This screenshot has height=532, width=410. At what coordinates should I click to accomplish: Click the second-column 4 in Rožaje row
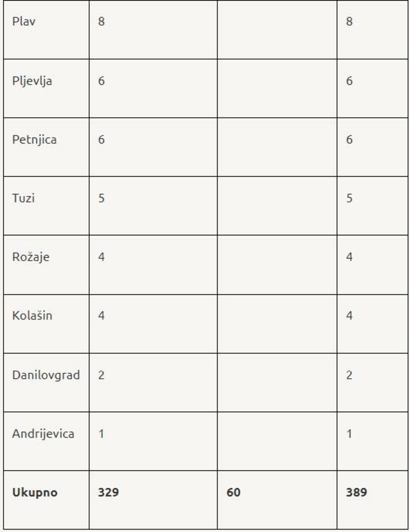coord(101,257)
